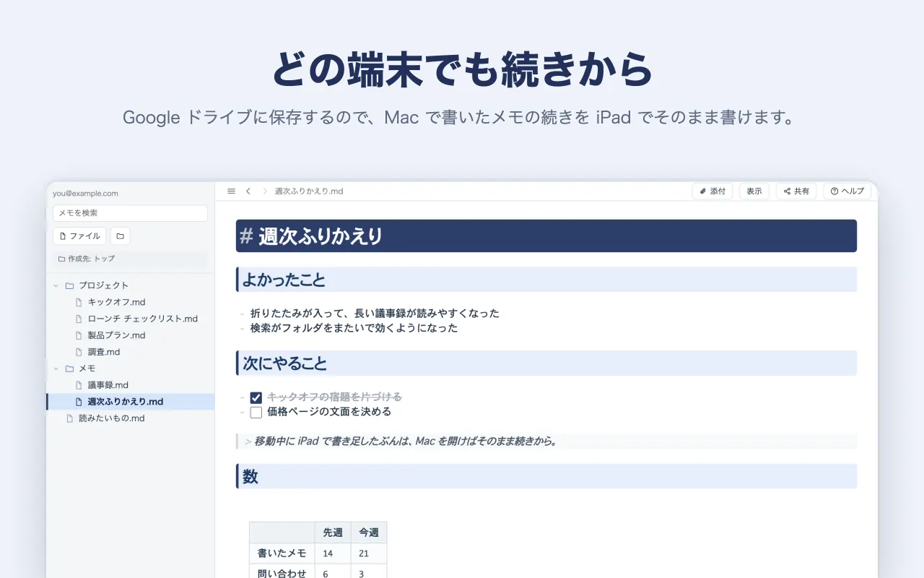924x578 pixels.
Task: Click the 先週 table header cell
Action: [x=333, y=532]
